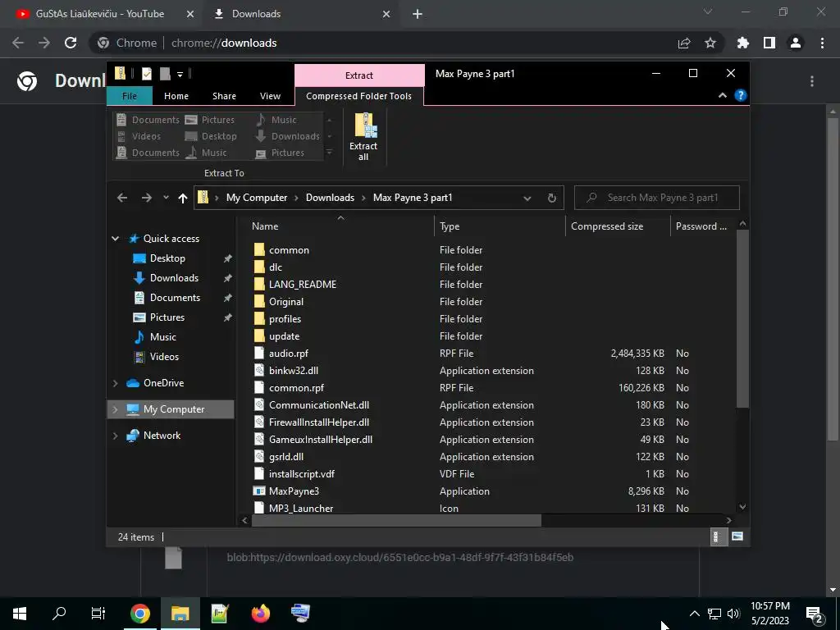Select the GameuxInstallHelper.dll file name
This screenshot has width=840, height=630.
pyautogui.click(x=321, y=440)
